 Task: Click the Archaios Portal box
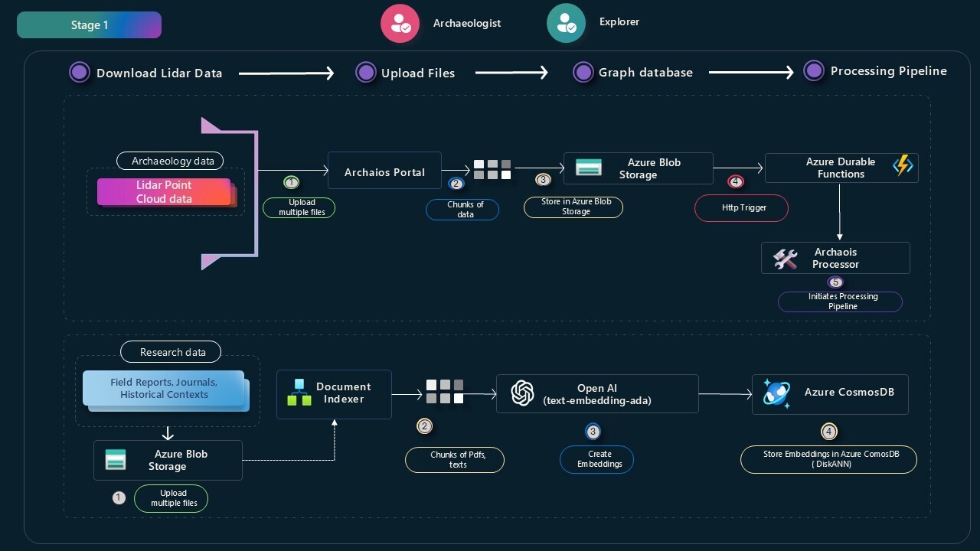(384, 171)
